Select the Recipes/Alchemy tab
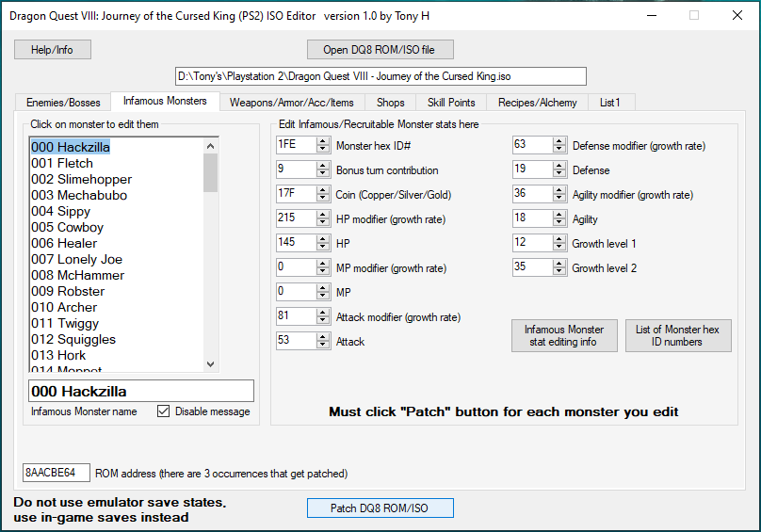This screenshot has width=761, height=532. pyautogui.click(x=537, y=102)
